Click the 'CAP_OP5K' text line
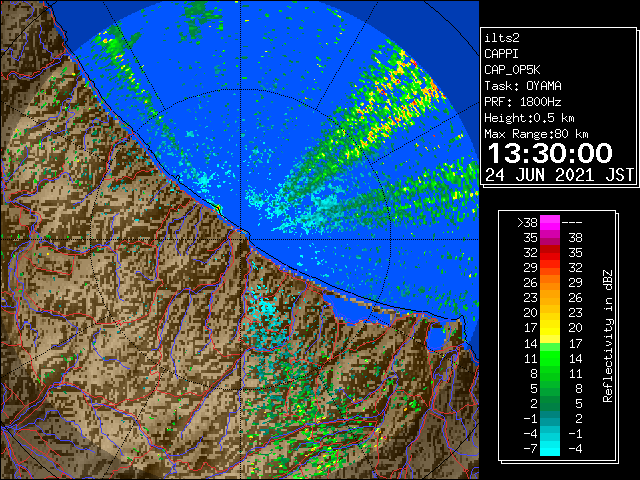Screen dimensions: 640x480 (512, 70)
